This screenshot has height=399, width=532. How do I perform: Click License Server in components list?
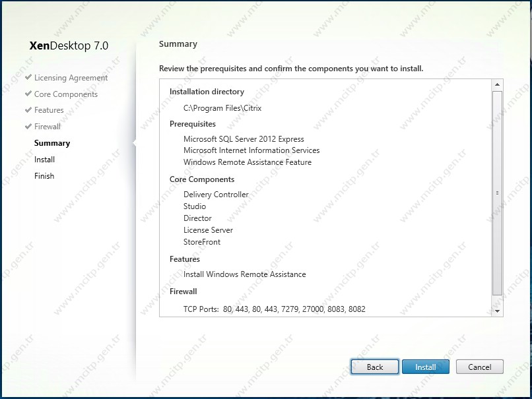click(208, 230)
